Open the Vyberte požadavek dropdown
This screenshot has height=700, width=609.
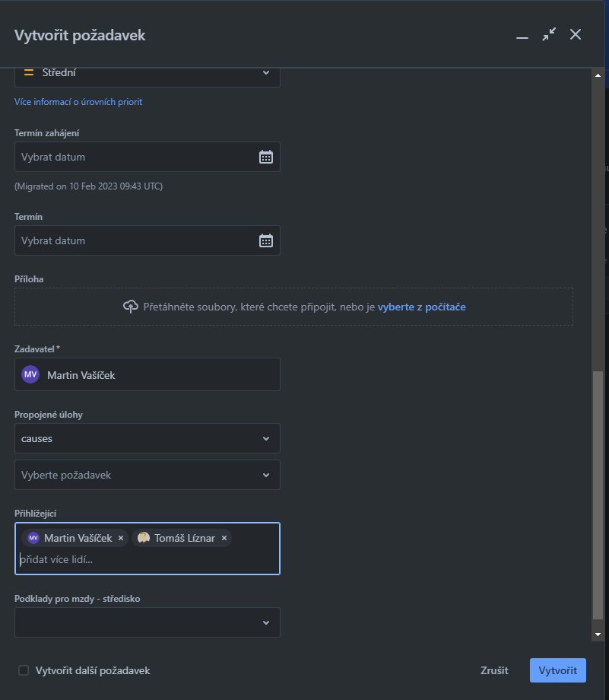tap(147, 475)
